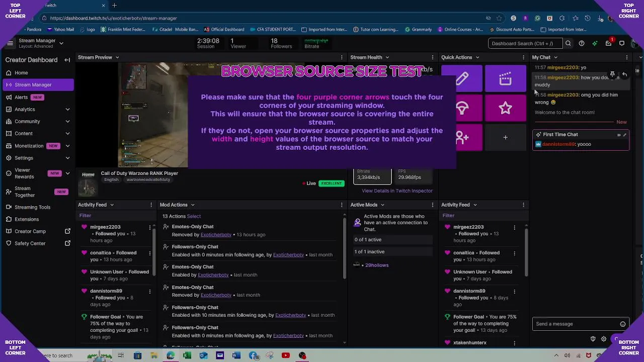Click the Bitrate 3,394kb/s stat box
This screenshot has height=362, width=644.
(372, 175)
